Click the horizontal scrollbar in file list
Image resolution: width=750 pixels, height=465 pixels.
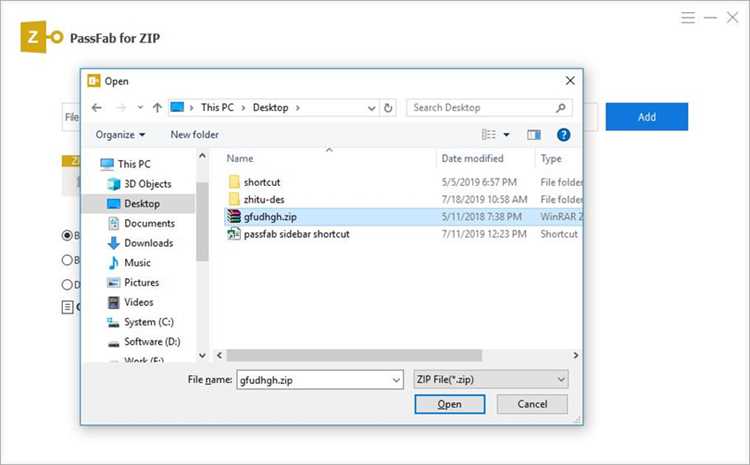354,355
